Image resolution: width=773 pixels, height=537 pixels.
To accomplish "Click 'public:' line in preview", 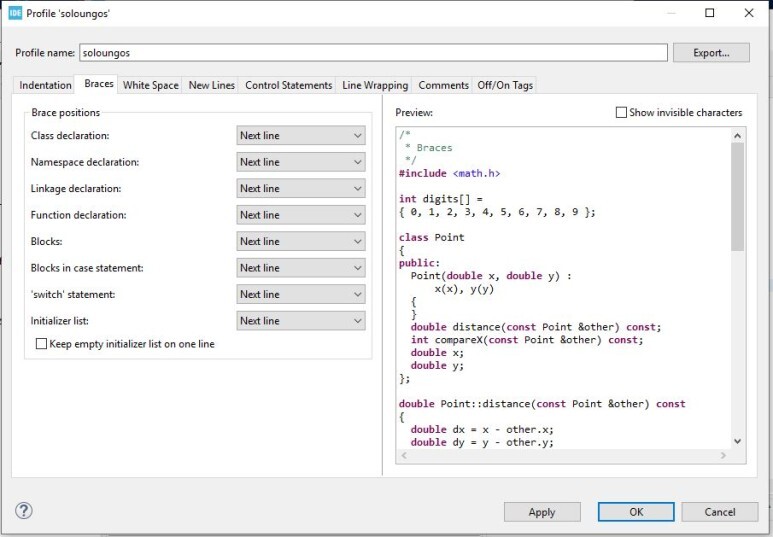I will click(419, 263).
